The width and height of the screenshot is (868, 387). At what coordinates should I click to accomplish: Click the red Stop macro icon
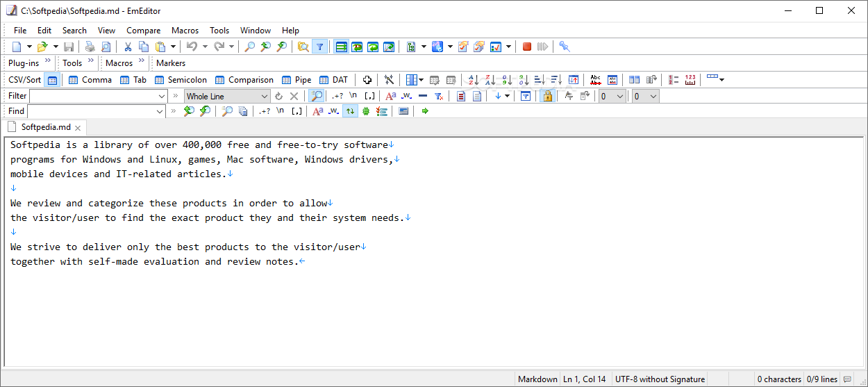527,47
